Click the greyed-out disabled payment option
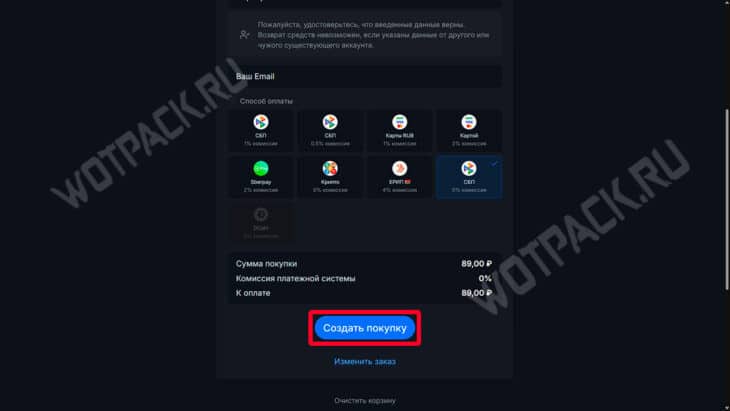 pos(261,222)
